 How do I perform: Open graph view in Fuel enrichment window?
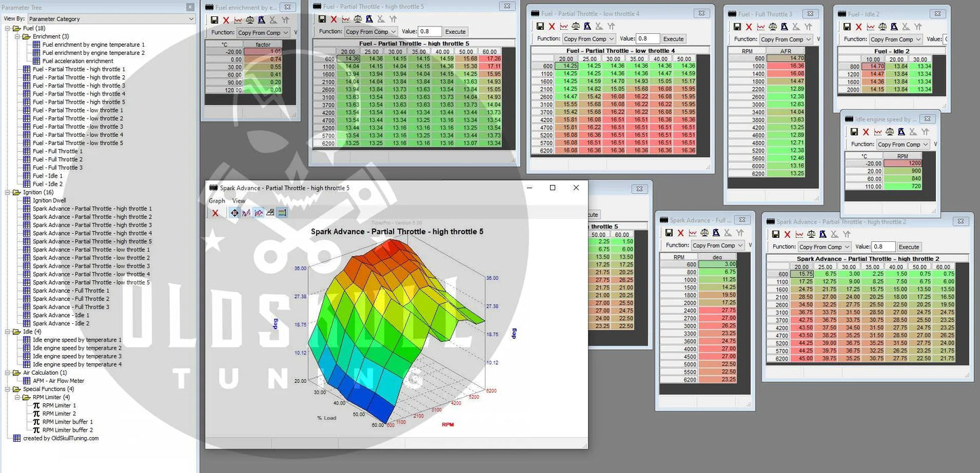pyautogui.click(x=237, y=20)
